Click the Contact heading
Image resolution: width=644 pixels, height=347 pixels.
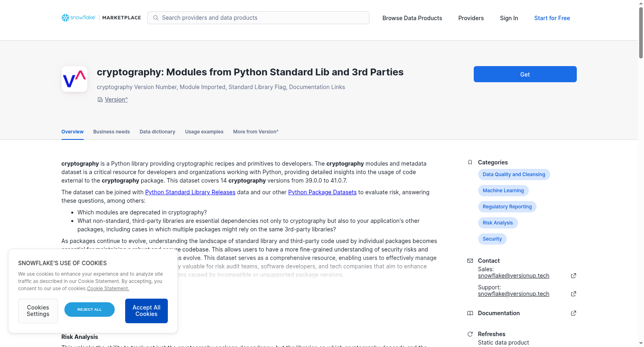(489, 261)
